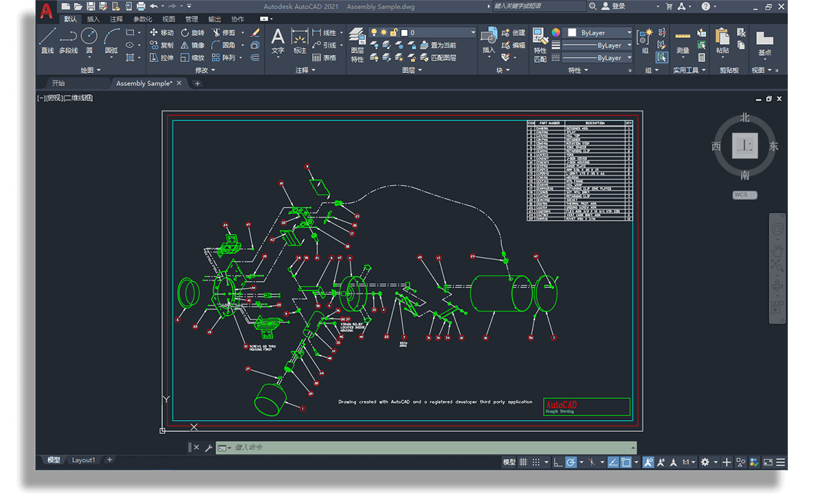The width and height of the screenshot is (825, 504).
Task: Click the 创建 (Create block) button
Action: click(x=514, y=32)
